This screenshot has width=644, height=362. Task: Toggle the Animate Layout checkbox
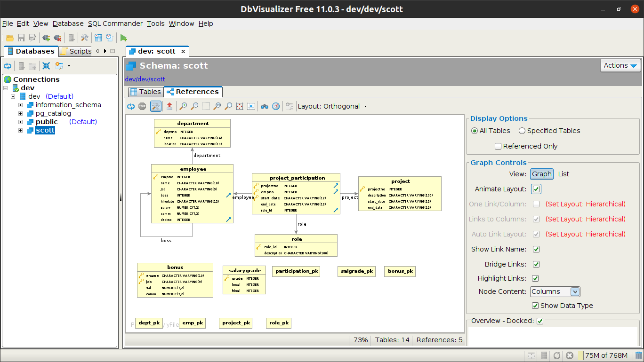pos(536,189)
